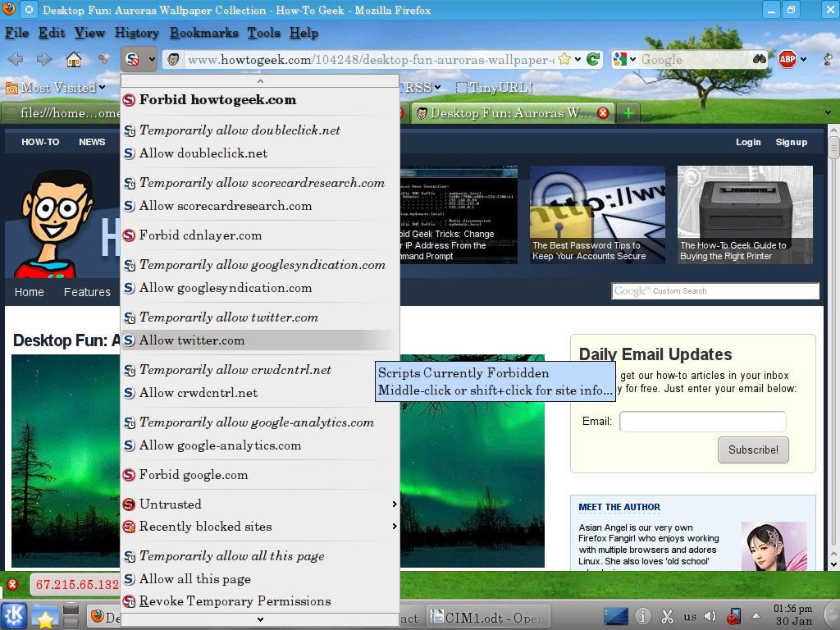
Task: Click the Subscribe! button
Action: 753,450
